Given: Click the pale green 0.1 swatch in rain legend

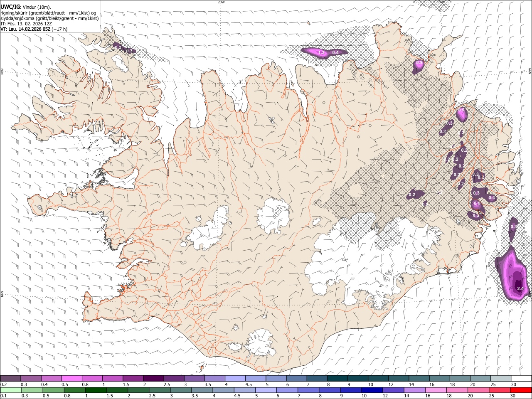Looking at the screenshot, I should click(11, 390).
